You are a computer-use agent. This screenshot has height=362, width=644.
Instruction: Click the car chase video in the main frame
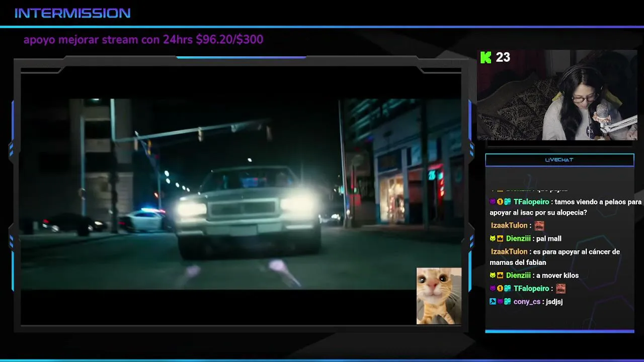point(240,194)
